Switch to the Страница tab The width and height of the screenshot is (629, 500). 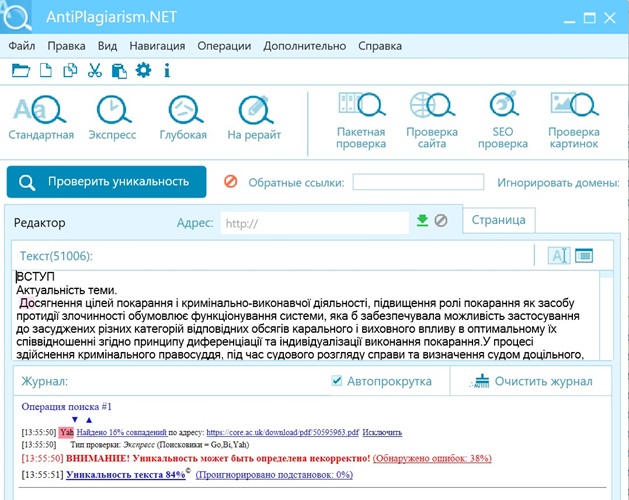[x=499, y=220]
